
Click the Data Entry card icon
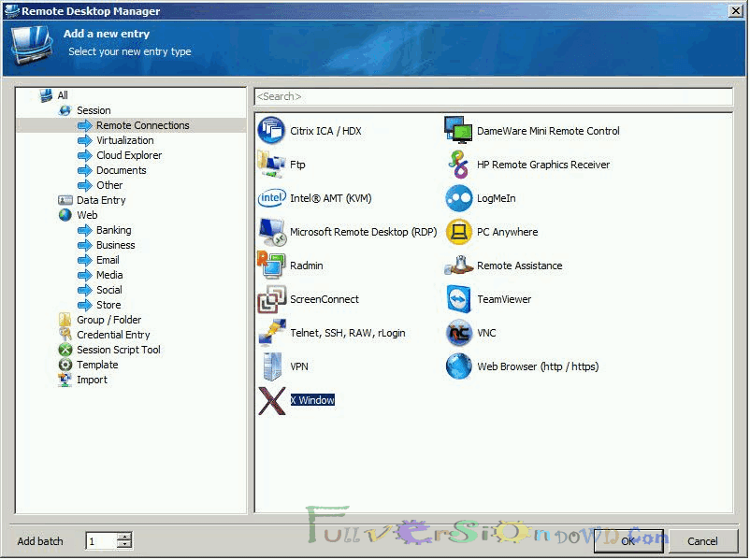[65, 200]
